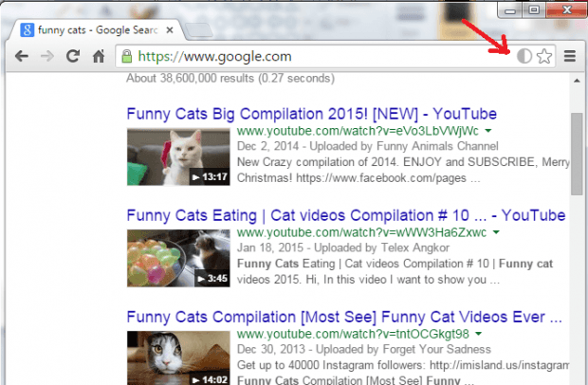Screen dimensions: 588x385
Task: Click the water balloons cat thumbnail 3:45
Action: (178, 258)
